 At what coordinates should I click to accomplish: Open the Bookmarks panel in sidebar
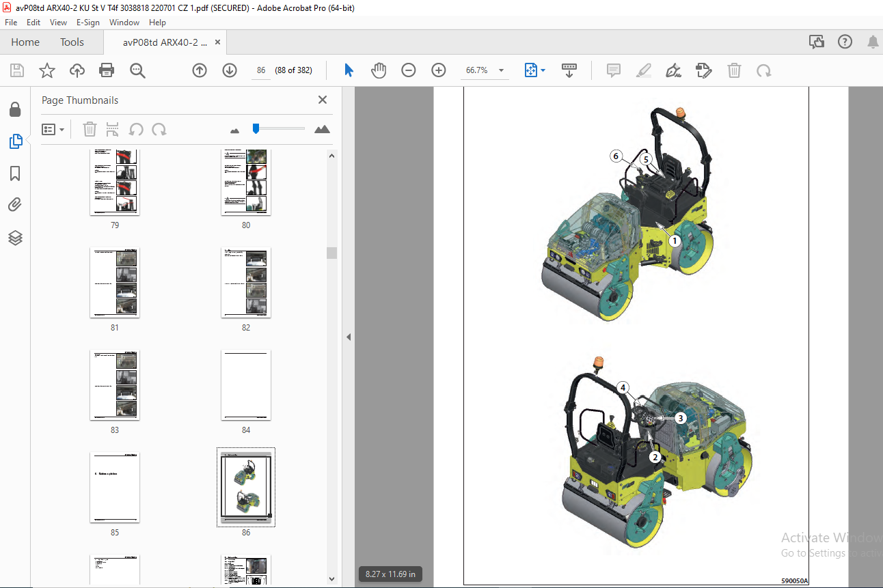(15, 173)
